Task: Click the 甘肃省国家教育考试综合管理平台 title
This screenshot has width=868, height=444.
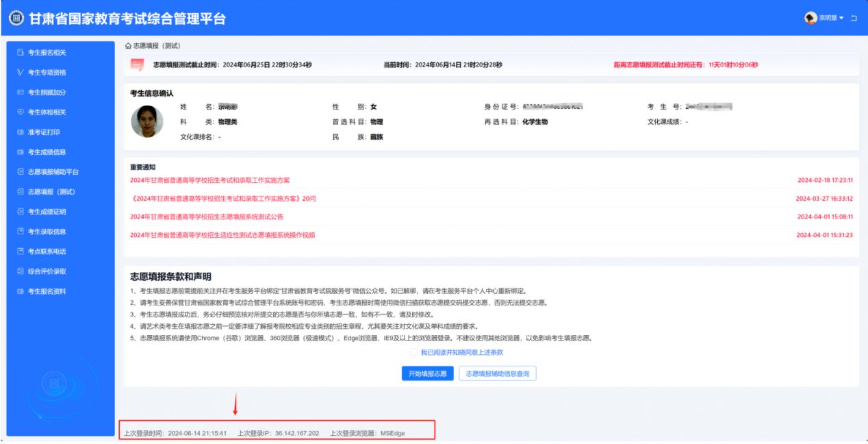Action: click(127, 18)
